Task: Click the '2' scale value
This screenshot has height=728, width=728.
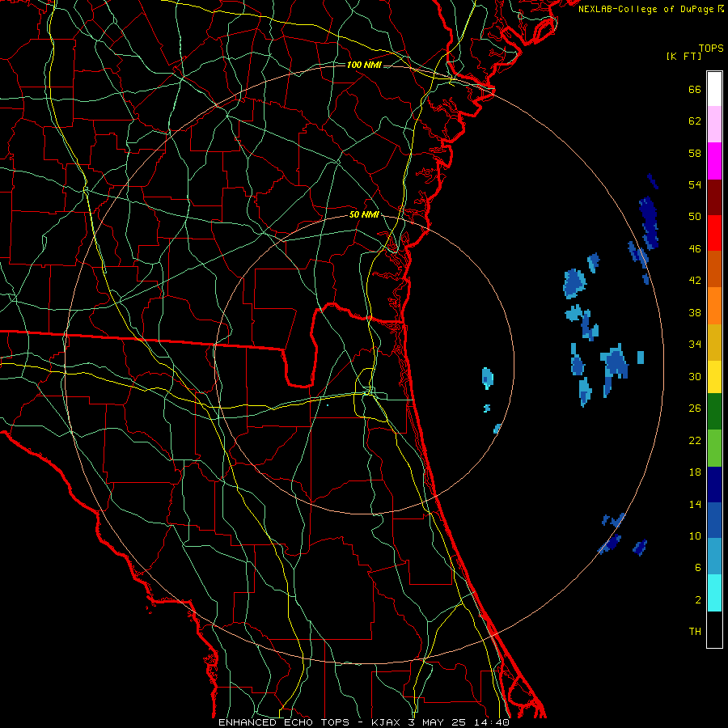Action: (x=698, y=600)
